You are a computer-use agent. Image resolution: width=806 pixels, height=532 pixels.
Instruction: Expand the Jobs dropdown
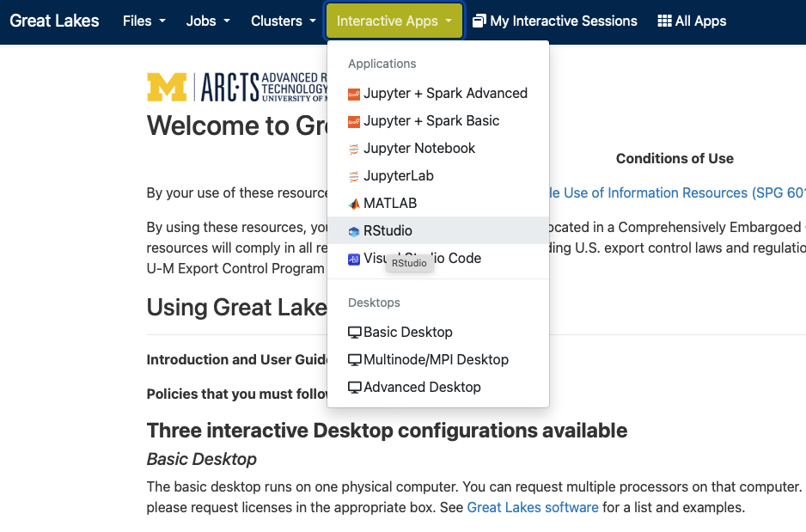(x=208, y=21)
